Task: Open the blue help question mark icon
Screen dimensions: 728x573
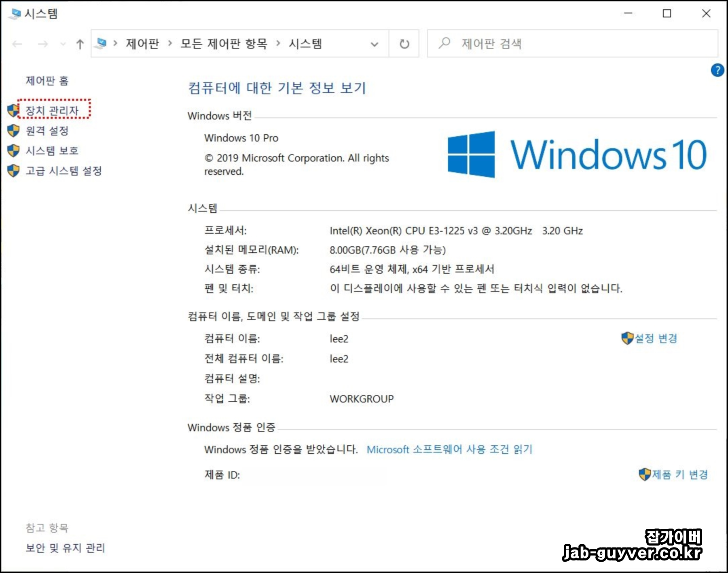Action: [x=717, y=70]
